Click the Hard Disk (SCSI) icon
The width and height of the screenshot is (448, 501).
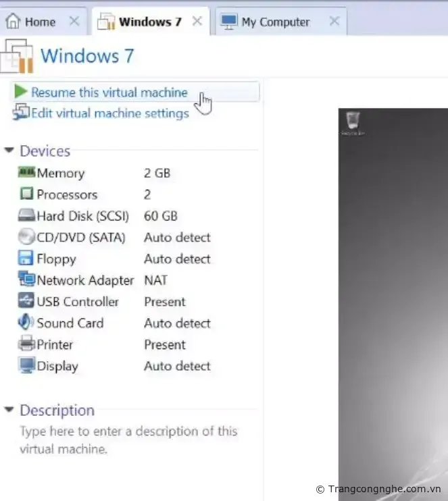coord(26,216)
